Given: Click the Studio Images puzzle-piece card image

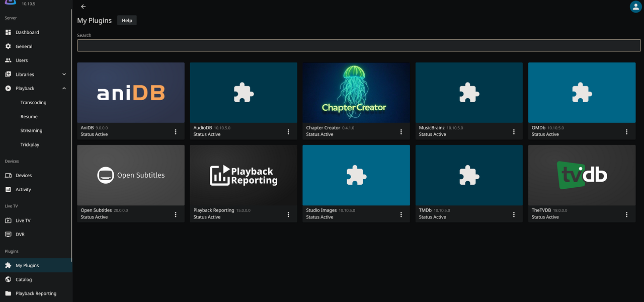Looking at the screenshot, I should click(356, 175).
